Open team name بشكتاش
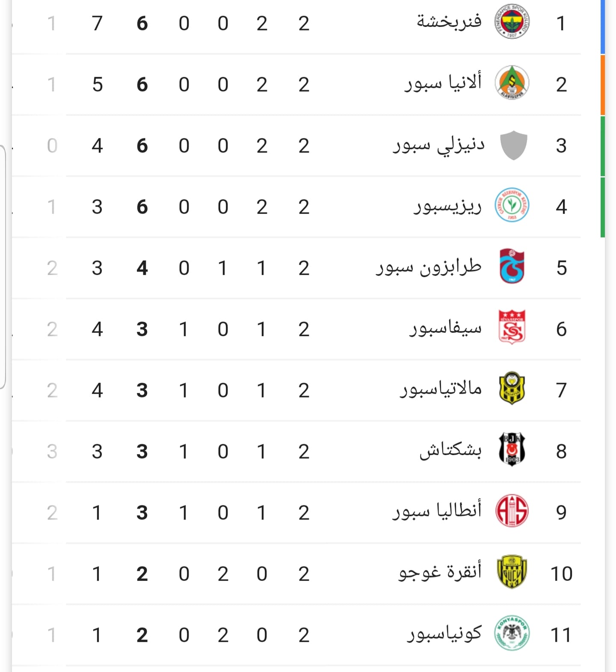616x672 pixels. point(450,450)
